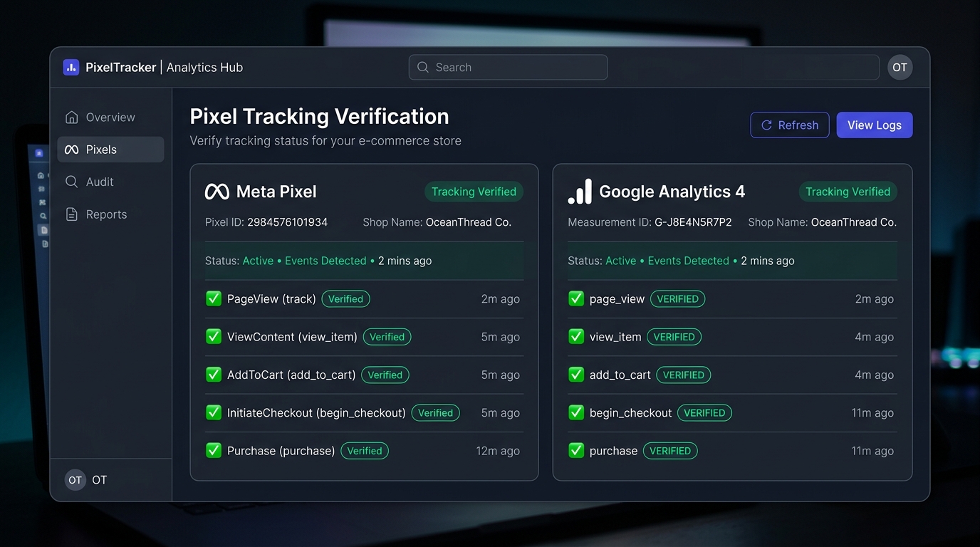Click 11m ago on begin_checkout row
This screenshot has height=547, width=980.
[x=872, y=412]
